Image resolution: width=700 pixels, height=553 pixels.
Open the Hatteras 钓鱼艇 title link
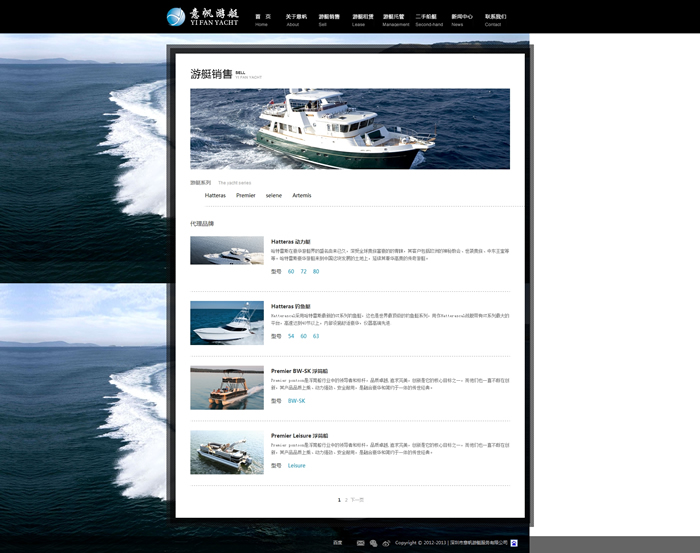coord(290,306)
